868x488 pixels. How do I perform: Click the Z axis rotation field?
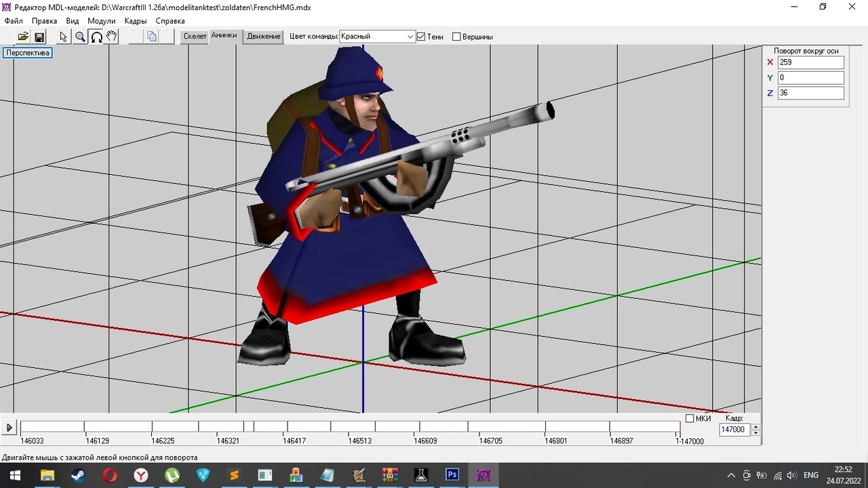coord(810,93)
